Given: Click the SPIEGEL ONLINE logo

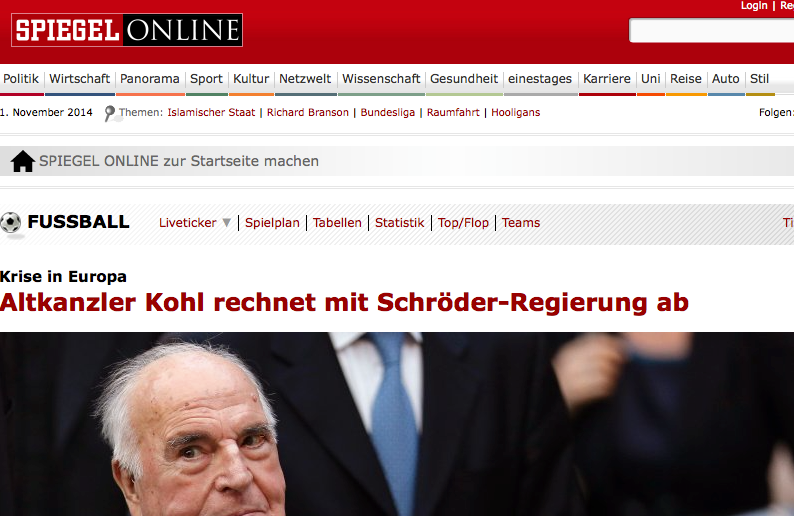Looking at the screenshot, I should tap(127, 30).
